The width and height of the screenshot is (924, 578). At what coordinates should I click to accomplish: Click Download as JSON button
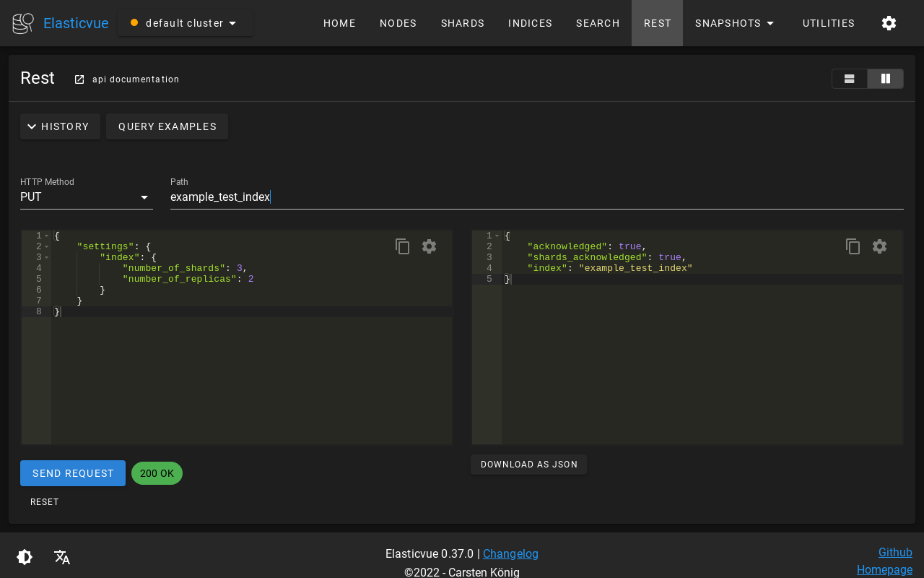coord(529,465)
